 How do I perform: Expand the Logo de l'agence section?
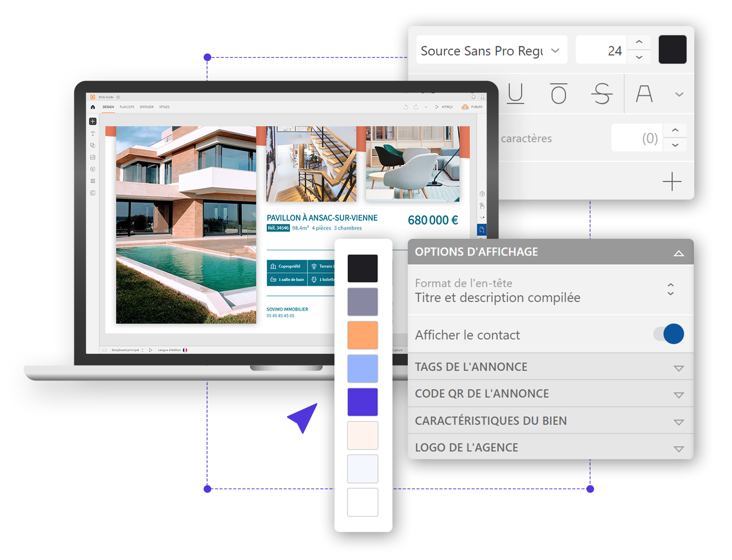click(x=551, y=447)
